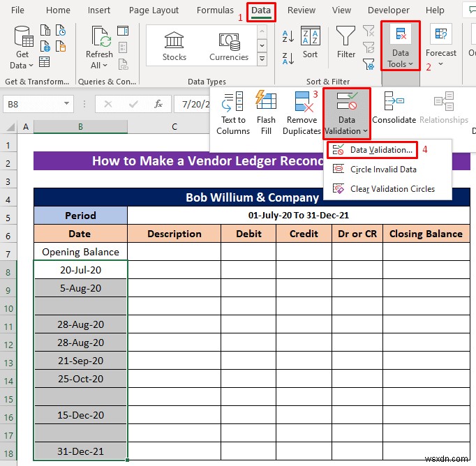Click Consolidate tool
The height and width of the screenshot is (466, 476).
click(394, 109)
